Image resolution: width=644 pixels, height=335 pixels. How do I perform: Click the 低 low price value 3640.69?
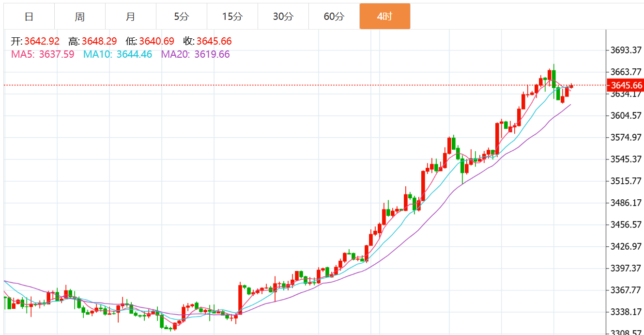(x=156, y=42)
